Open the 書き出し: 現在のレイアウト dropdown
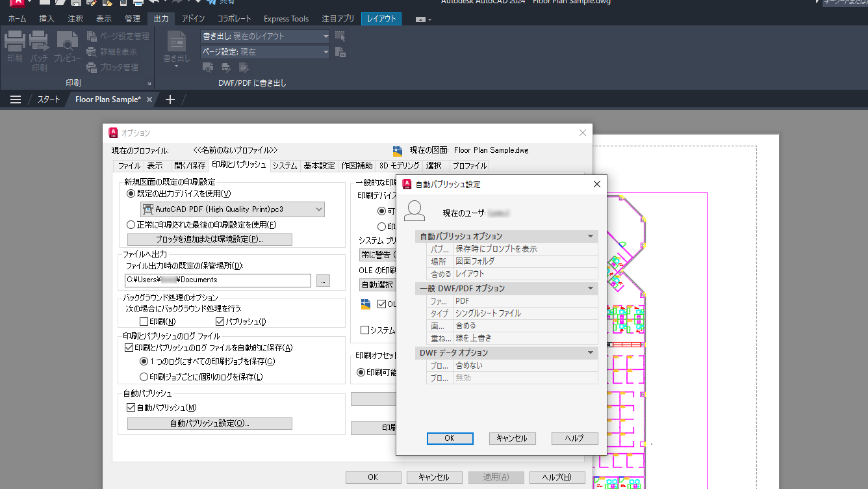 [x=266, y=36]
